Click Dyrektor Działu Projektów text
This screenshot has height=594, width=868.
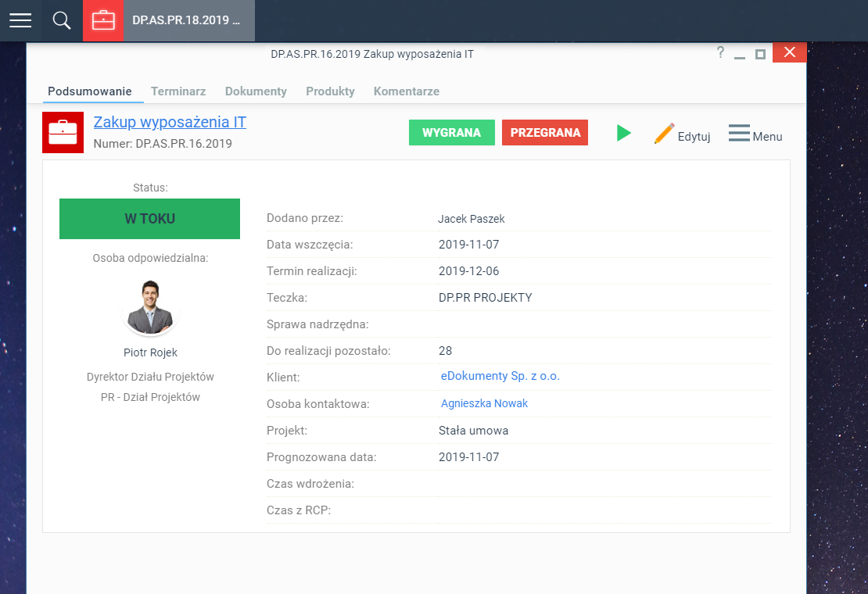coord(150,378)
